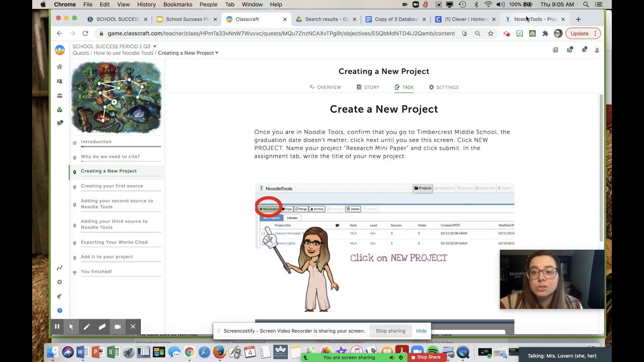
Task: Select the Screencastify pen tool
Action: click(87, 327)
